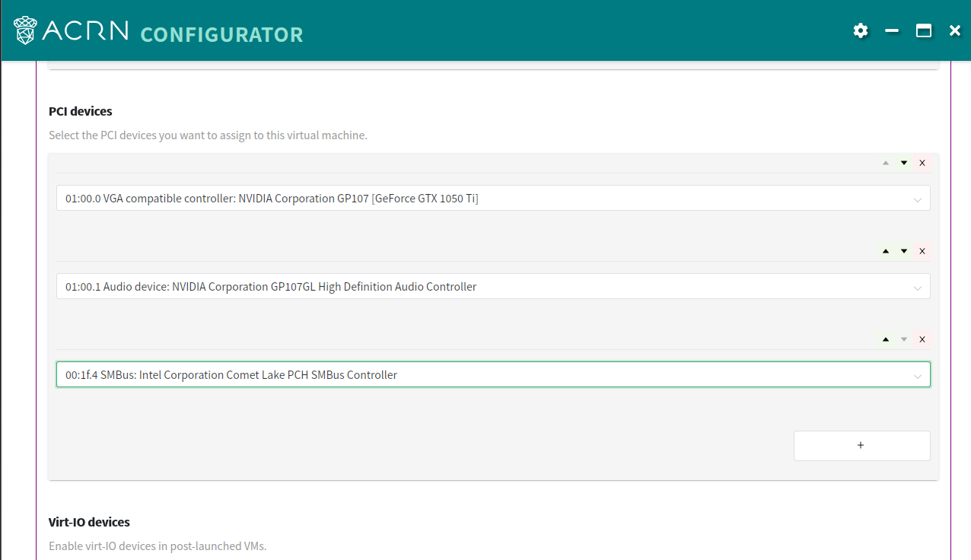Viewport: 971px width, 560px height.
Task: Move up the NVIDIA Audio device entry
Action: point(886,251)
